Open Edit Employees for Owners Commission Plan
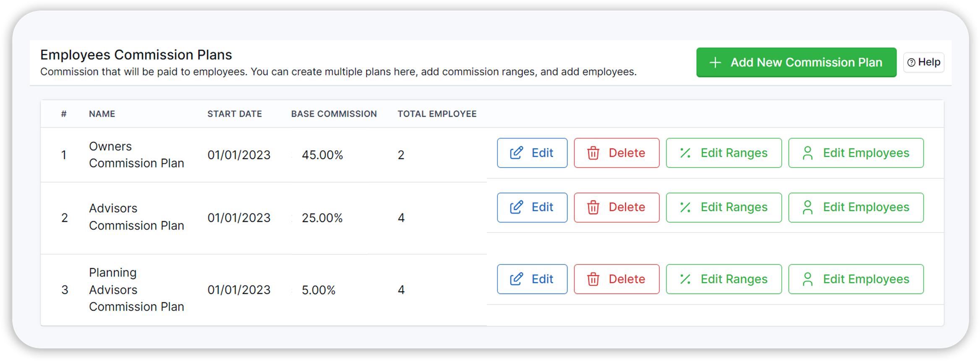This screenshot has height=361, width=980. (x=856, y=153)
